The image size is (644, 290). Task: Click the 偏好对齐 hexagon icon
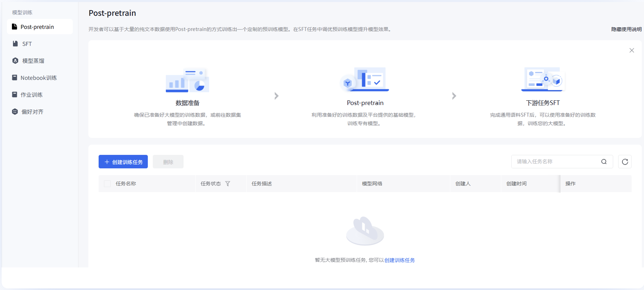[x=15, y=111]
